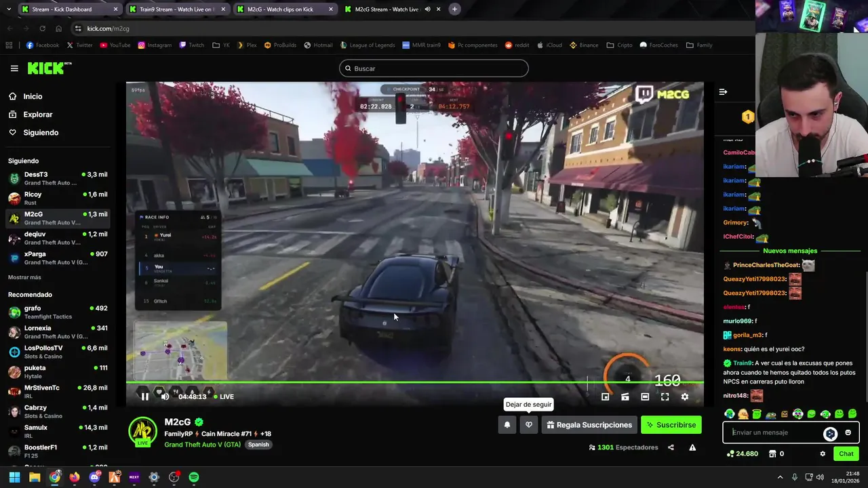Collapse the chat panel arrow icon

coord(723,91)
